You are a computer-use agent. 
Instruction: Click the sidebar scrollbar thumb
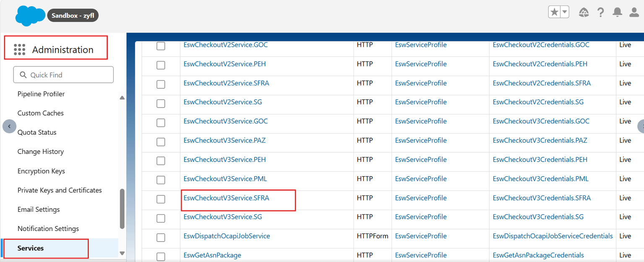[x=122, y=209]
